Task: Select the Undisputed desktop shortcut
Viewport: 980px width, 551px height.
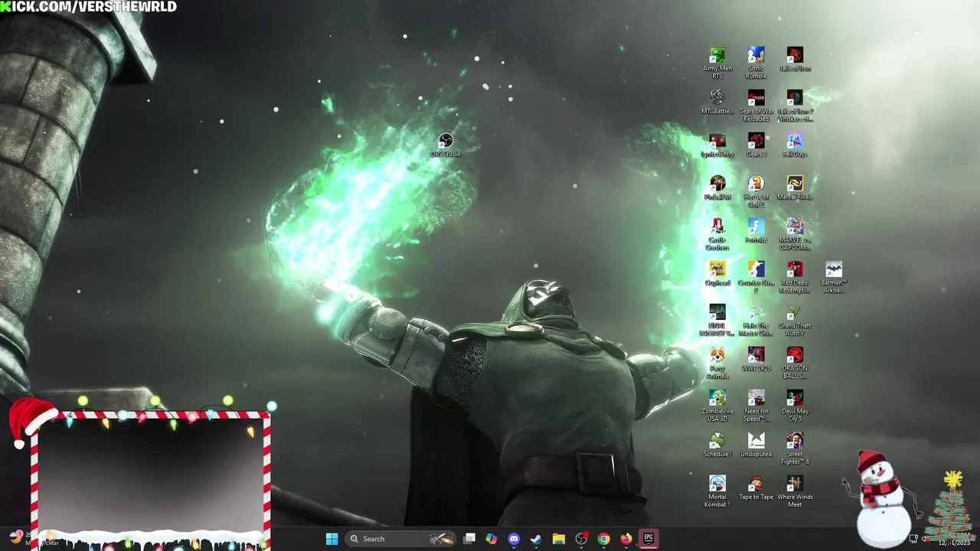Action: (x=756, y=445)
